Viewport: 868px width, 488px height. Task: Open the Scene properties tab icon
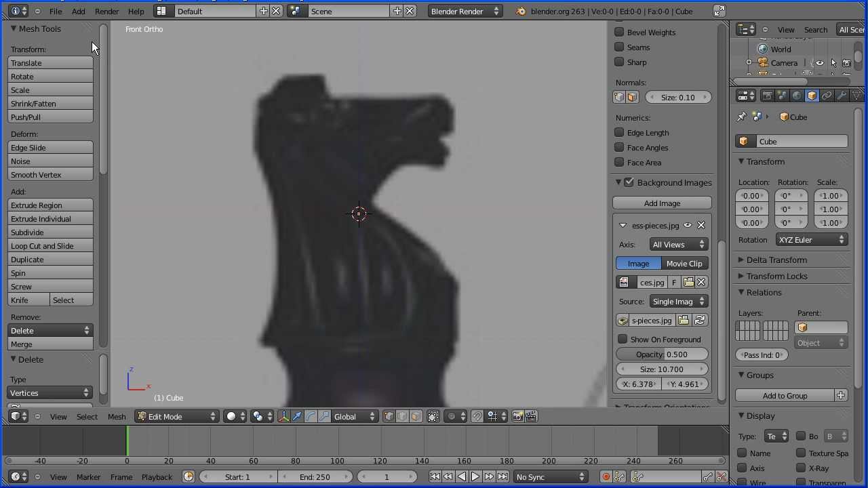[x=782, y=96]
